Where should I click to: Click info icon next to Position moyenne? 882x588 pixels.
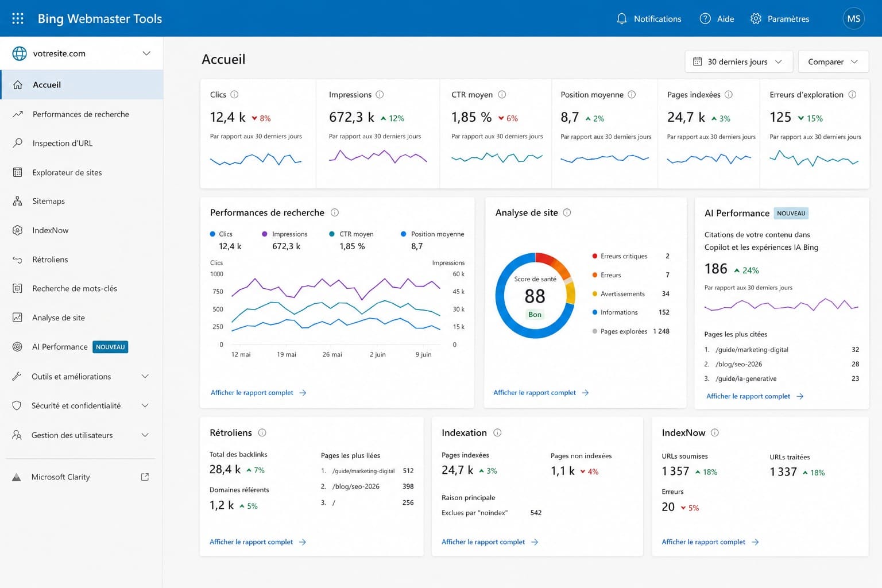point(632,94)
